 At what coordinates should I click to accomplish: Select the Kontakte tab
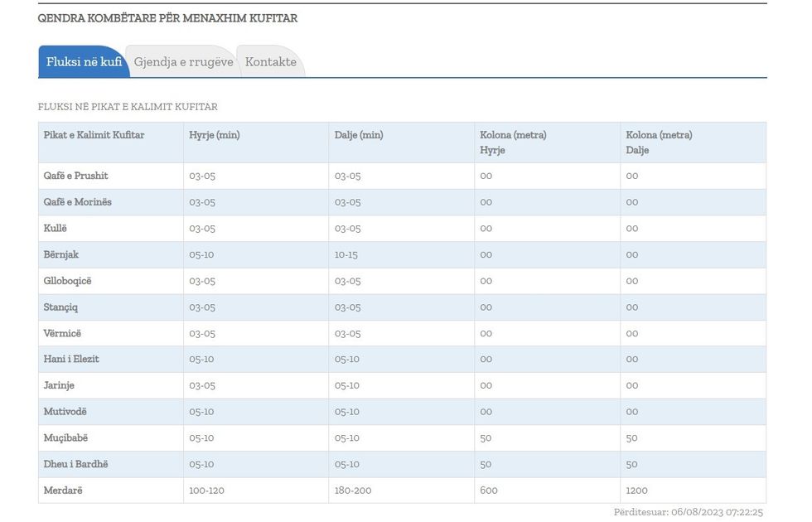click(270, 62)
